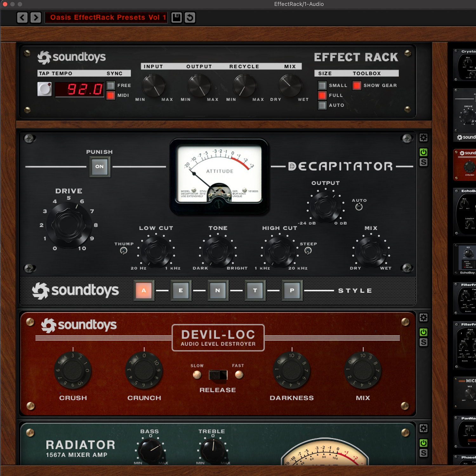Switch rack size to SMALL
The image size is (476, 476).
(323, 85)
